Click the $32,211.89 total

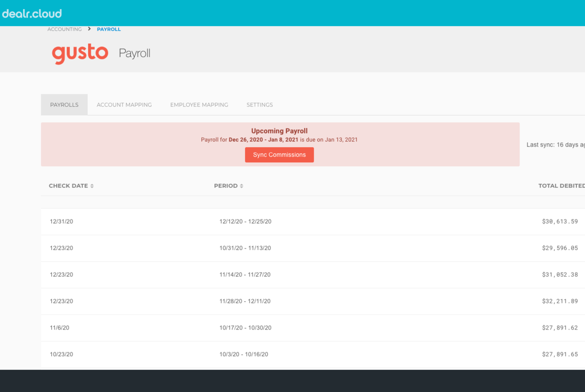click(x=560, y=301)
